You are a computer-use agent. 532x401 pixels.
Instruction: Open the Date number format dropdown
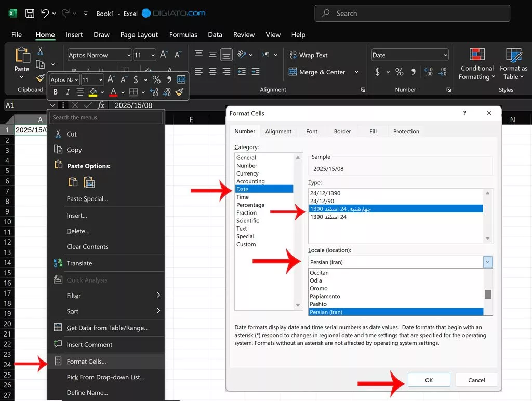point(445,55)
